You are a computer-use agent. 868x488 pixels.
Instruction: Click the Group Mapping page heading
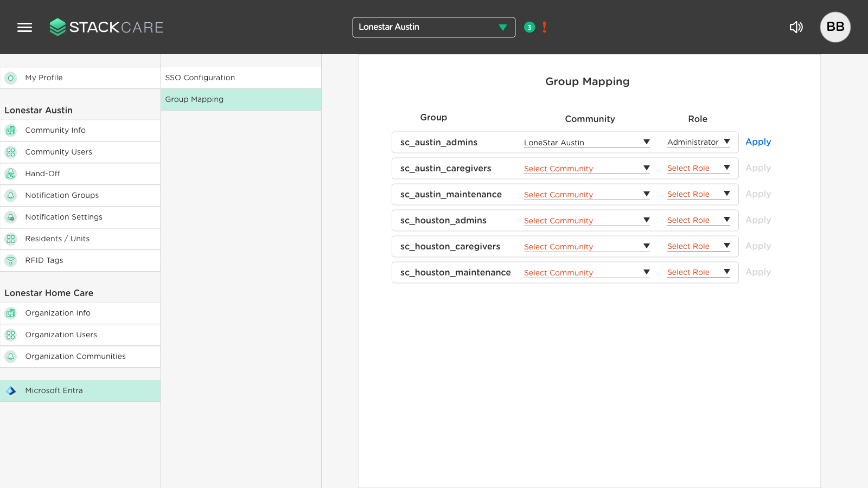coord(588,82)
